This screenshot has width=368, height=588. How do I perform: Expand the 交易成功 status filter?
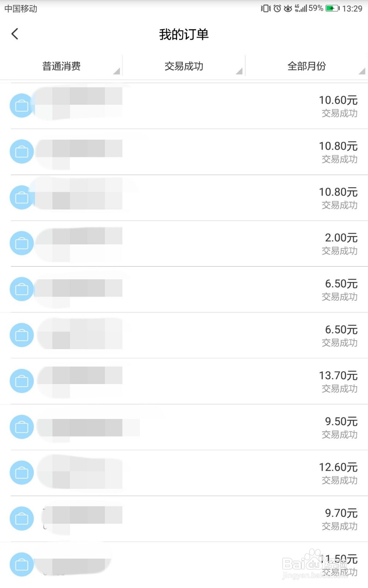point(184,66)
